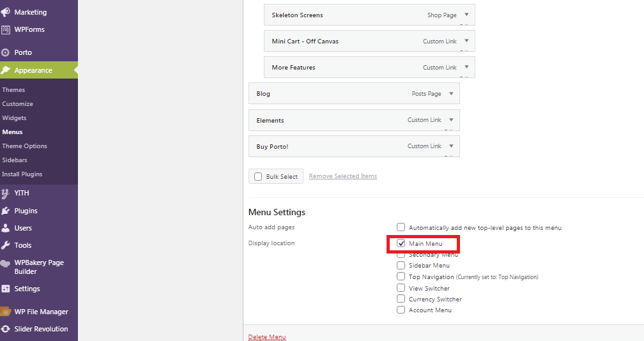644x341 pixels.
Task: Uncheck the Main Menu display location
Action: [401, 243]
